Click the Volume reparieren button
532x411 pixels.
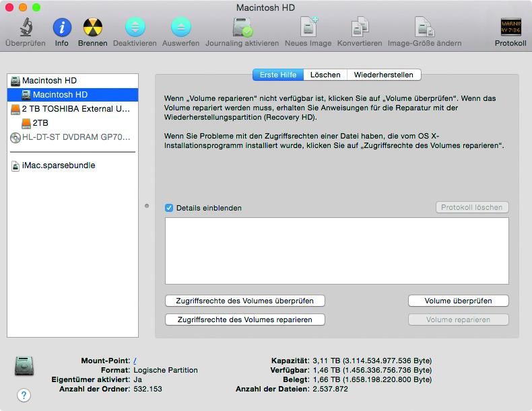[x=459, y=320]
